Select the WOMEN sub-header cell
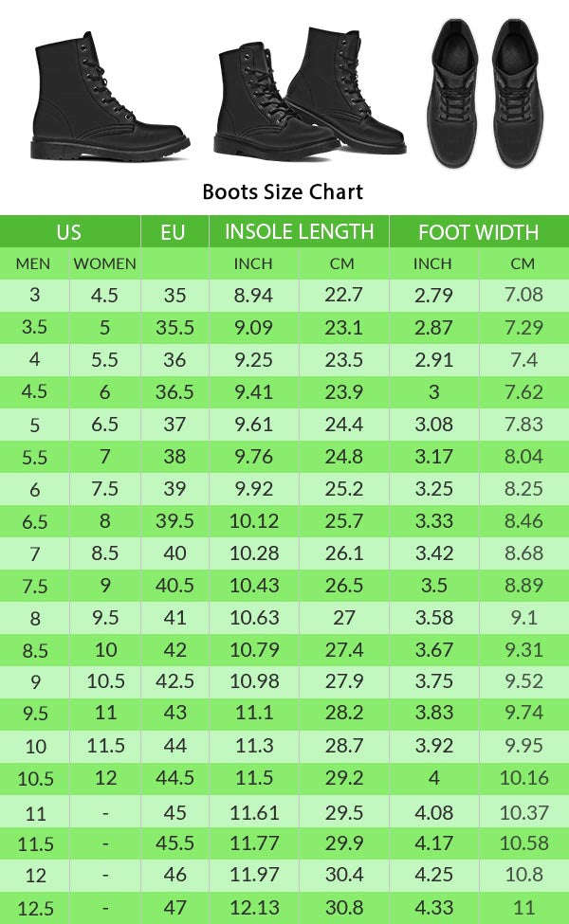569x924 pixels. pos(105,263)
